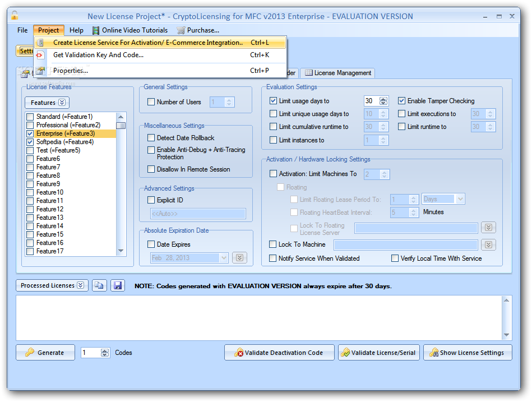This screenshot has height=402, width=532.
Task: Adjust the Limit usage days spinner arrows
Action: point(383,101)
